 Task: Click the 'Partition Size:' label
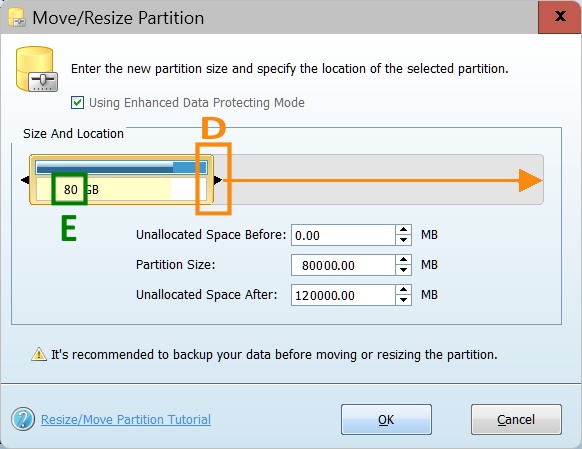(x=176, y=265)
